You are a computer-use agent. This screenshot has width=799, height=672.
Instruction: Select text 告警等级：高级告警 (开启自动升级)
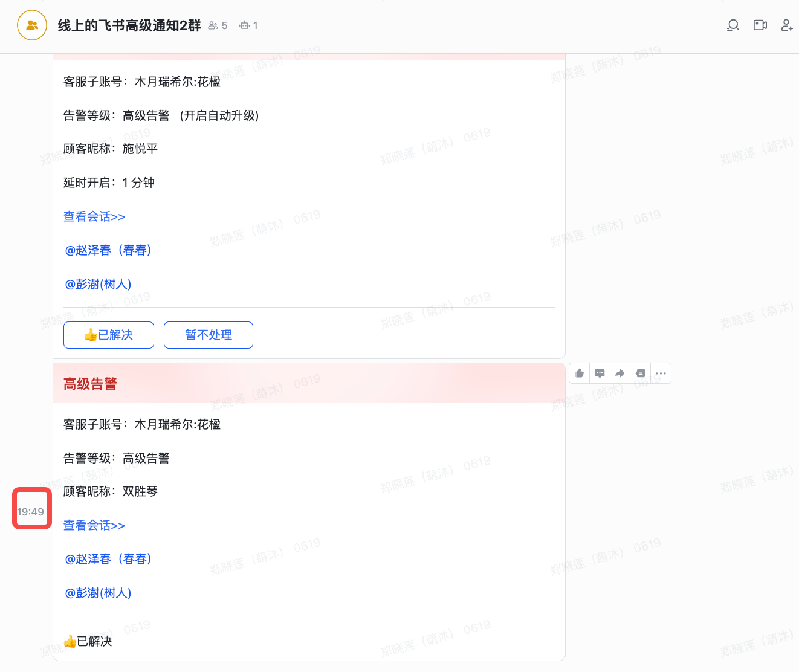coord(161,115)
